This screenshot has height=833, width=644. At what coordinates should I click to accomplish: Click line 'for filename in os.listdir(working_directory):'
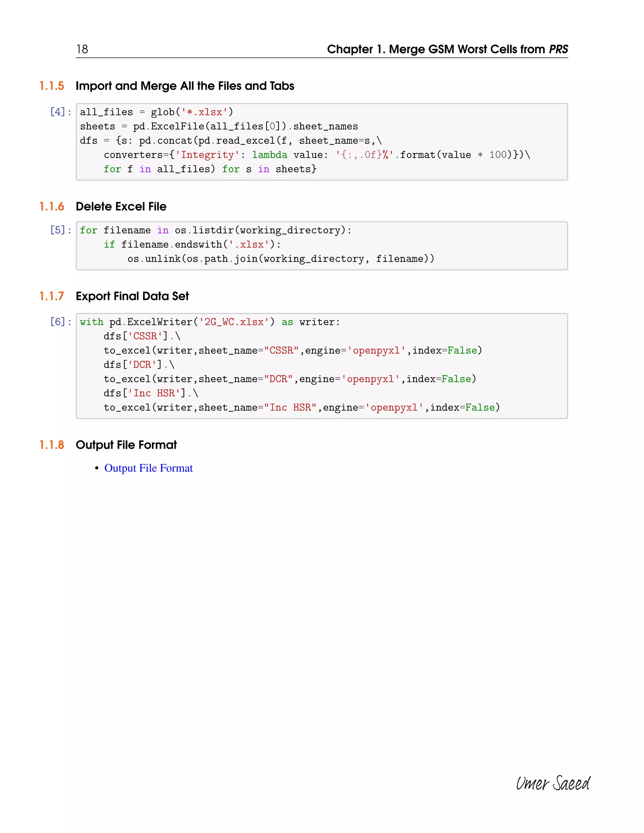click(215, 230)
